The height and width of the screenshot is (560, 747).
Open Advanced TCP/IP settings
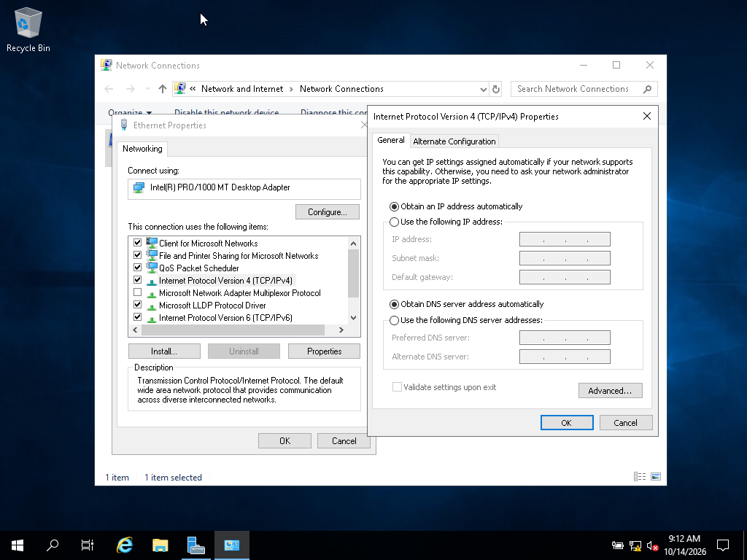(x=611, y=391)
